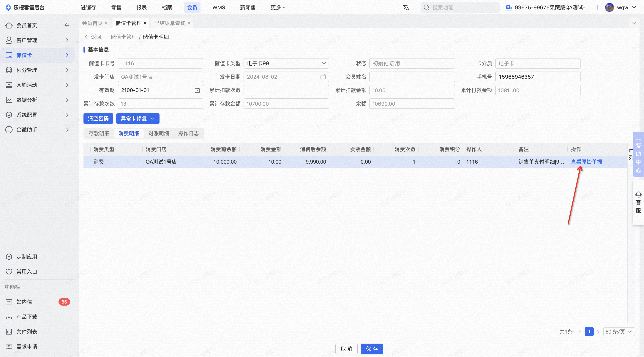Open 需求申请 in sidebar
The height and width of the screenshot is (357, 644).
[x=26, y=347]
